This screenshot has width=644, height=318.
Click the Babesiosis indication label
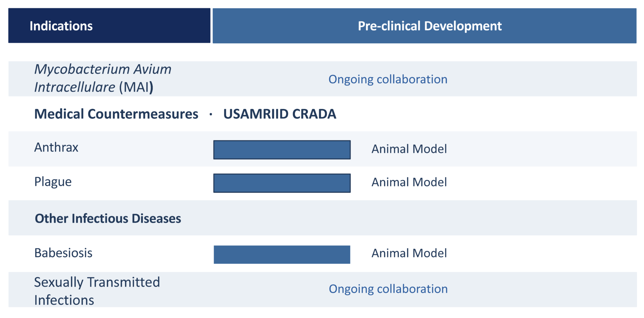[63, 253]
